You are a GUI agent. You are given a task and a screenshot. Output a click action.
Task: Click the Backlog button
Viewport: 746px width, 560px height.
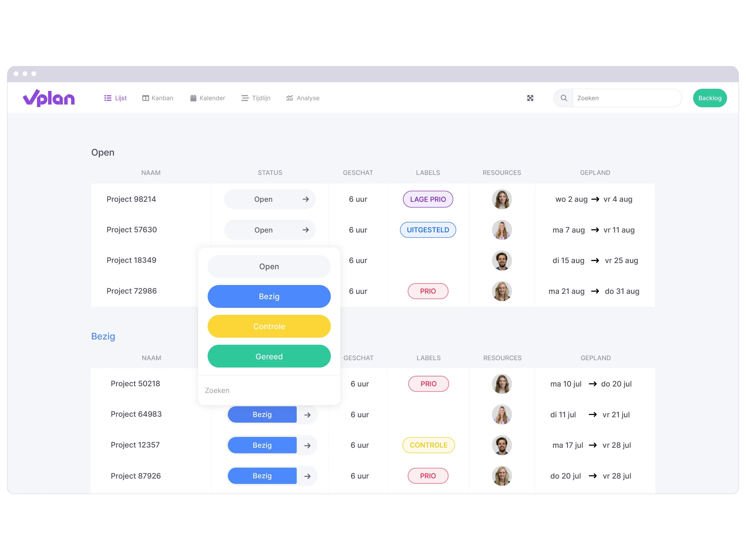pos(710,98)
